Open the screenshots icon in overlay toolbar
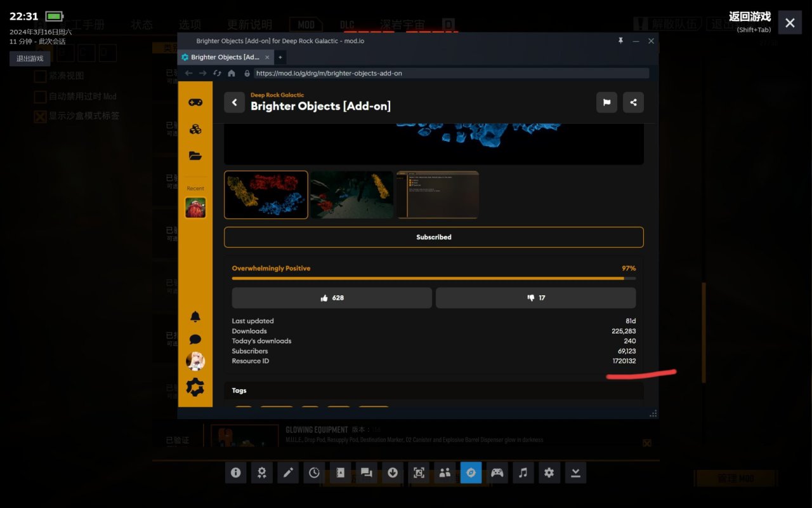 [419, 472]
